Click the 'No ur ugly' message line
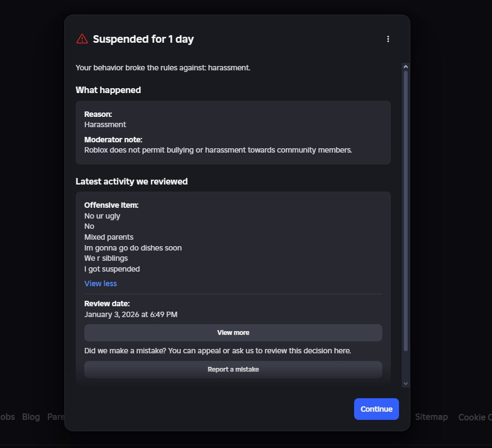The height and width of the screenshot is (448, 492). pyautogui.click(x=102, y=216)
